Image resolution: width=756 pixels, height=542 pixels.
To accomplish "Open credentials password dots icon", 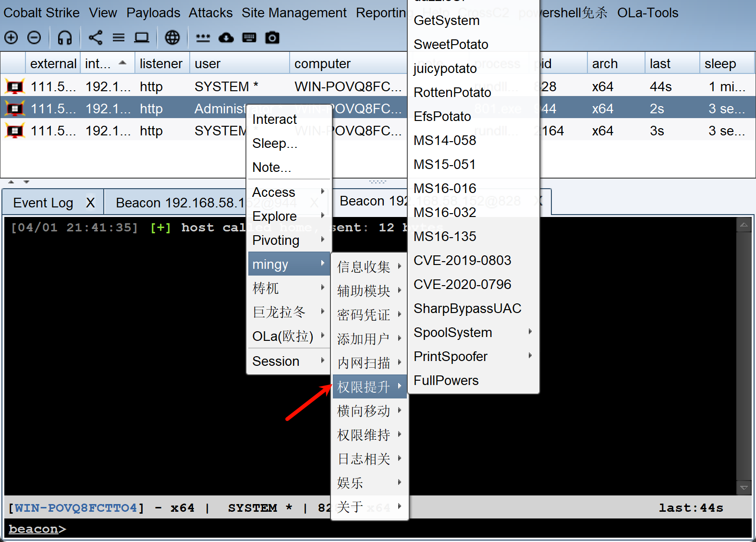I will tap(203, 37).
